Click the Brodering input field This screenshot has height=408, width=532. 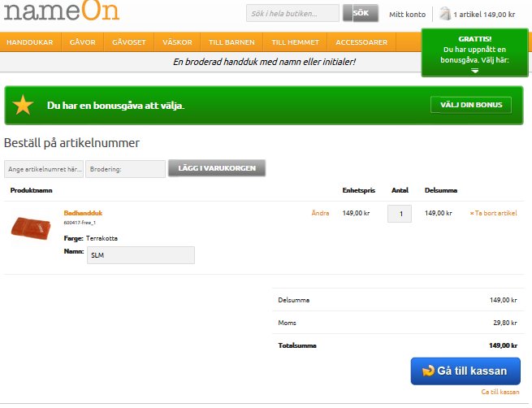coord(126,169)
